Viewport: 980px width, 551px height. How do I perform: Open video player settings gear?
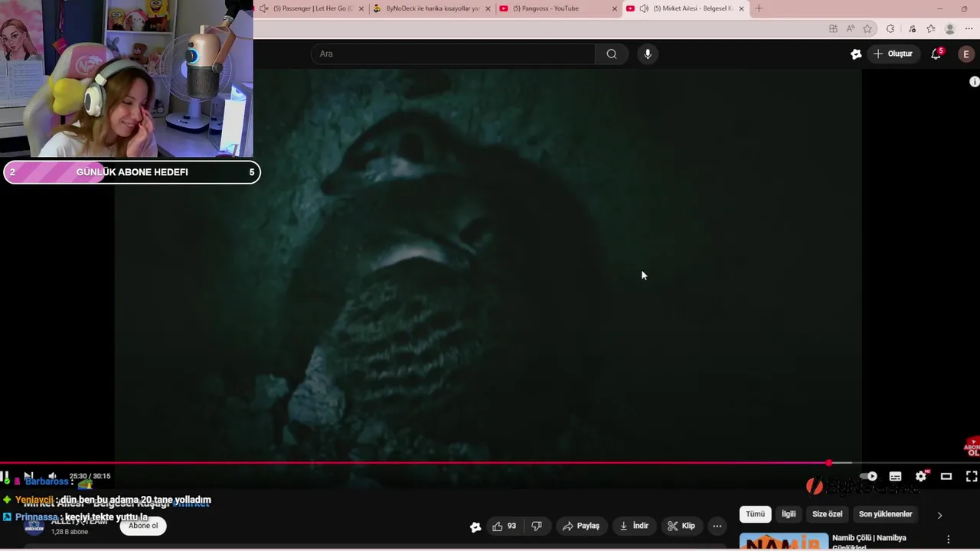(921, 476)
